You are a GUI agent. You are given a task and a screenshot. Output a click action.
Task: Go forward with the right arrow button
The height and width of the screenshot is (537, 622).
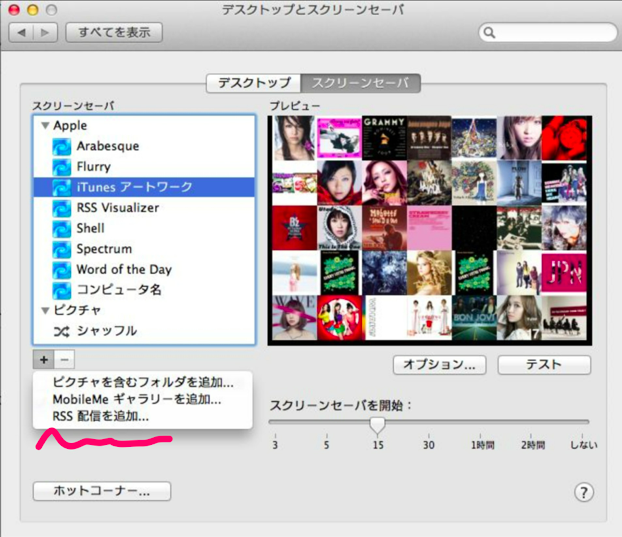[x=45, y=33]
